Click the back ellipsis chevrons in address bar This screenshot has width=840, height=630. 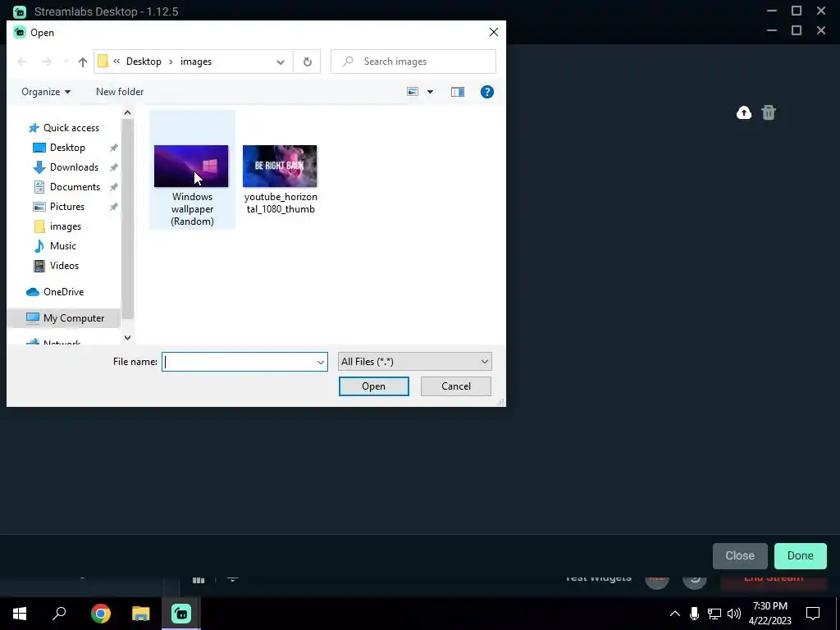[116, 62]
